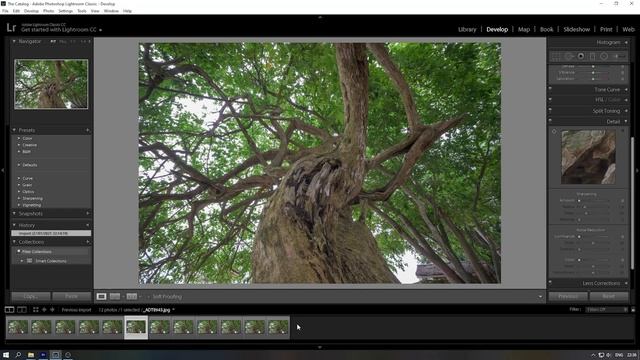Open File Explorer from the taskbar

(x=31, y=355)
